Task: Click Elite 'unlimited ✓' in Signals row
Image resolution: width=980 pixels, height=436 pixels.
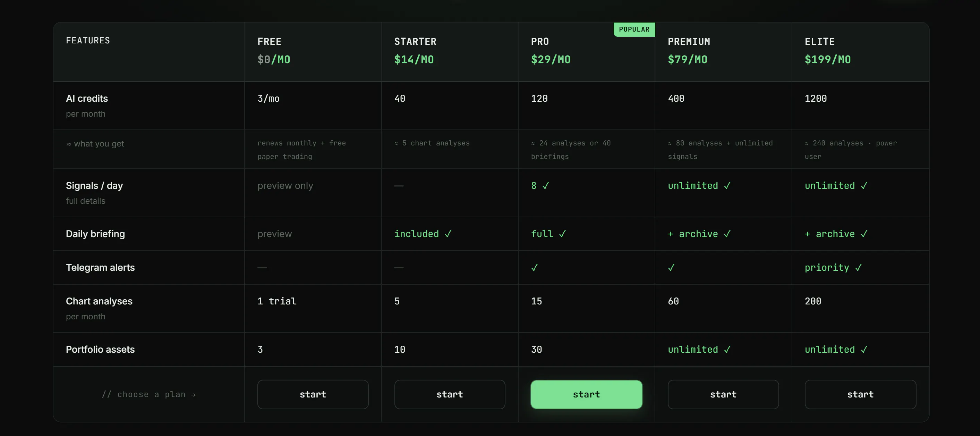Action: click(x=836, y=186)
